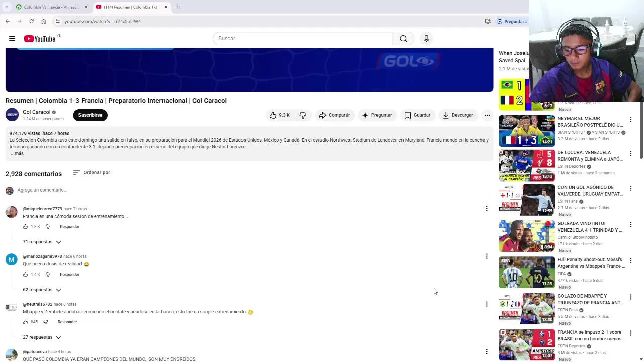The width and height of the screenshot is (644, 362).
Task: Expand description with ...más
Action: pyautogui.click(x=17, y=153)
